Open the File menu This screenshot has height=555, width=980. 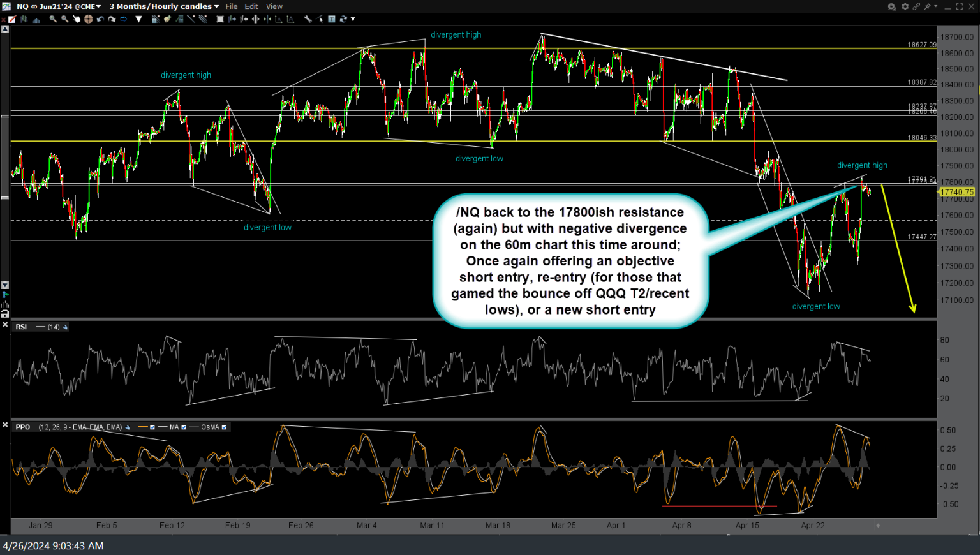pos(232,6)
